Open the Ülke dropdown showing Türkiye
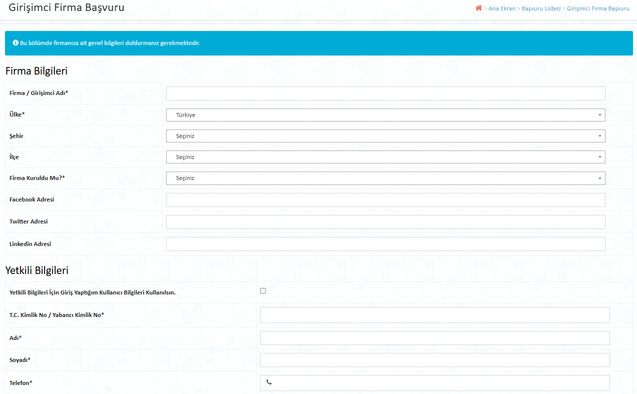The image size is (637, 394). pyautogui.click(x=386, y=115)
